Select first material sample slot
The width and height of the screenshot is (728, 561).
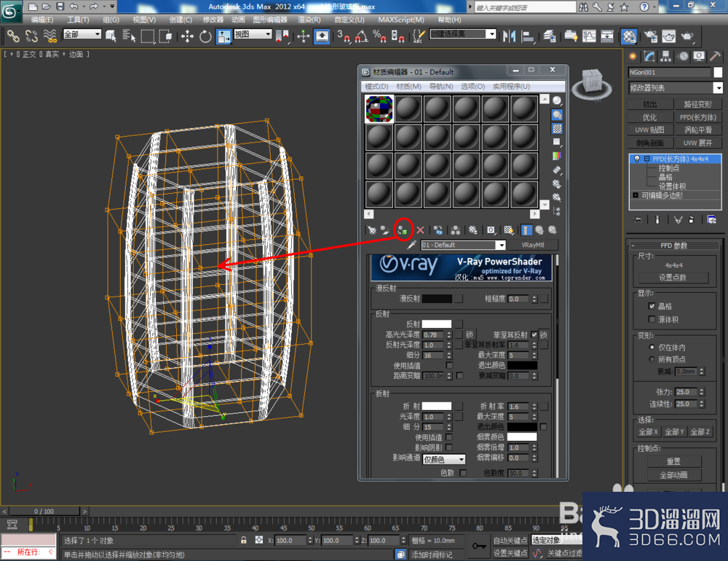tap(379, 109)
